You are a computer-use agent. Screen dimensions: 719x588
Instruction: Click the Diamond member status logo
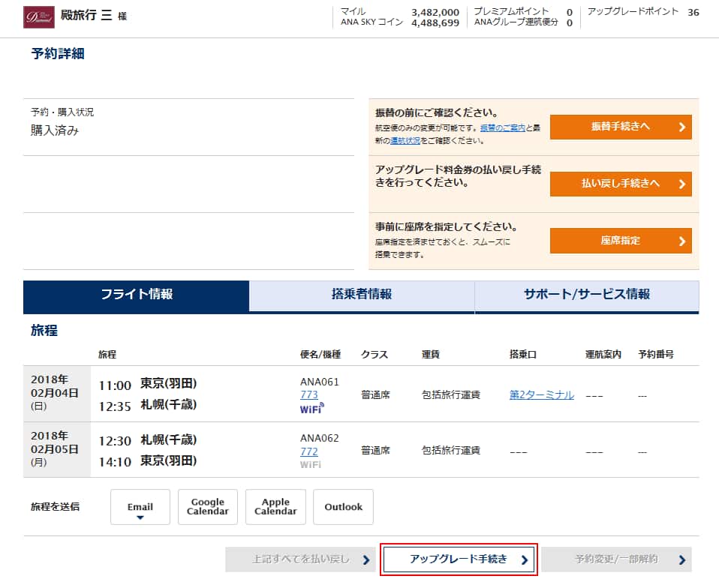point(38,16)
